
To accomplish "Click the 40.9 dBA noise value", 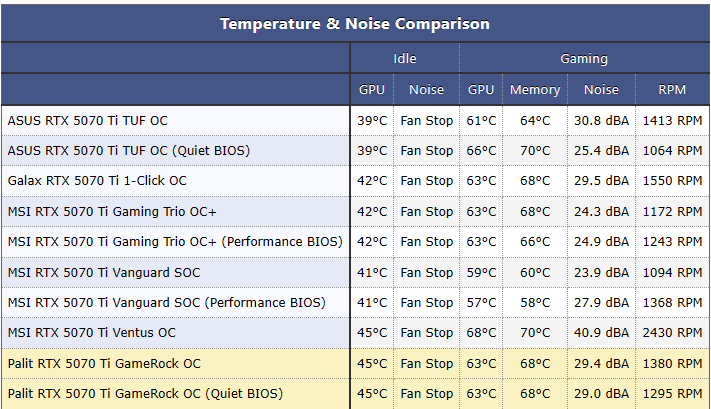I will (x=601, y=333).
